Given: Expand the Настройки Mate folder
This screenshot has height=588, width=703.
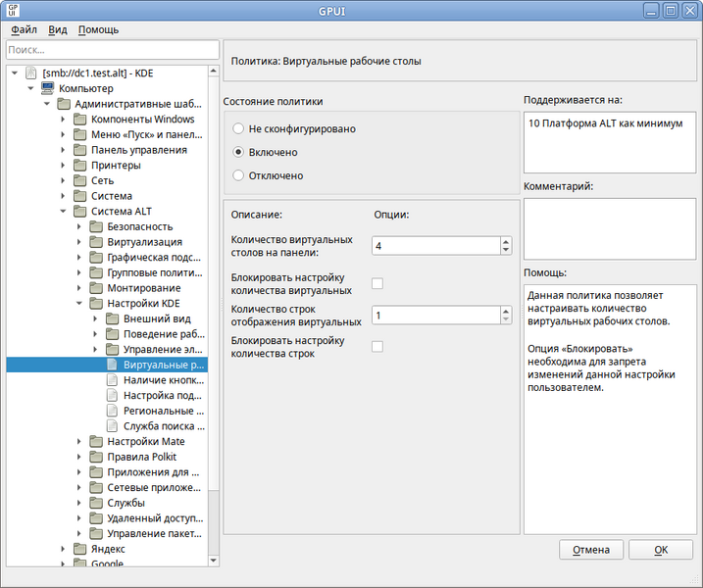Looking at the screenshot, I should coord(79,441).
